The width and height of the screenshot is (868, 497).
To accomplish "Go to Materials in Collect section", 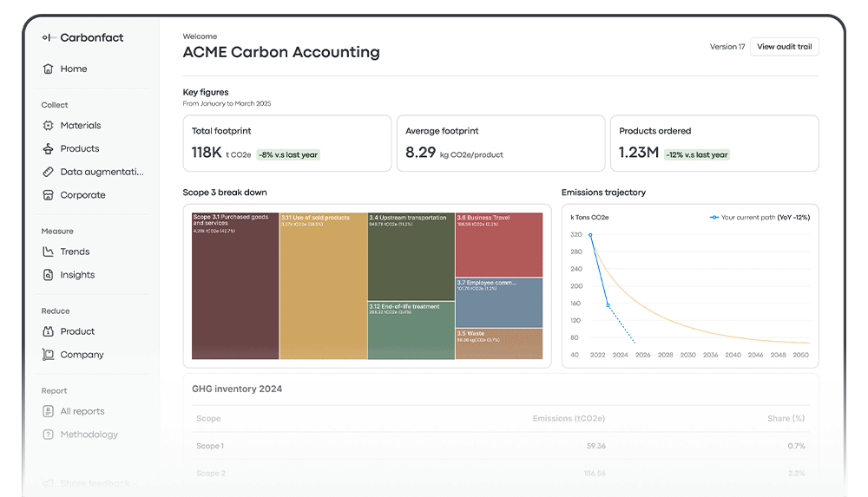I will (81, 126).
